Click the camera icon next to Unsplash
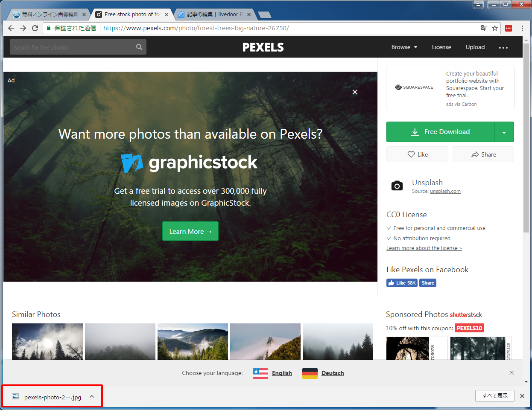 (x=397, y=186)
